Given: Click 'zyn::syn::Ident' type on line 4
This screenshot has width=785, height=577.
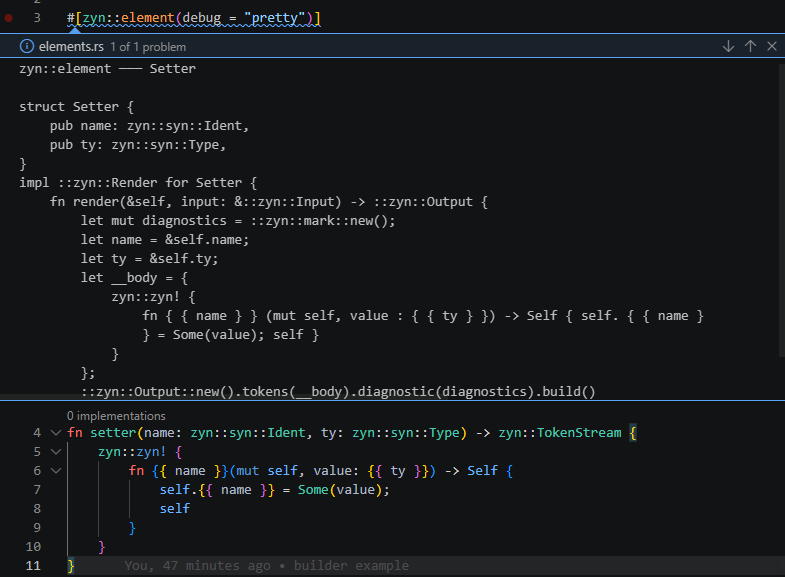Looking at the screenshot, I should [x=248, y=432].
